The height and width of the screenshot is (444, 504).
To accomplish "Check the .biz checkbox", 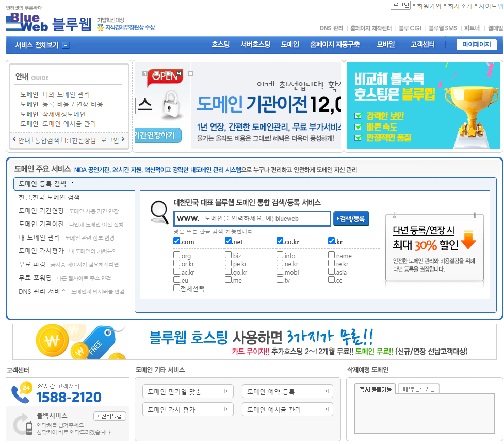I will tap(228, 255).
